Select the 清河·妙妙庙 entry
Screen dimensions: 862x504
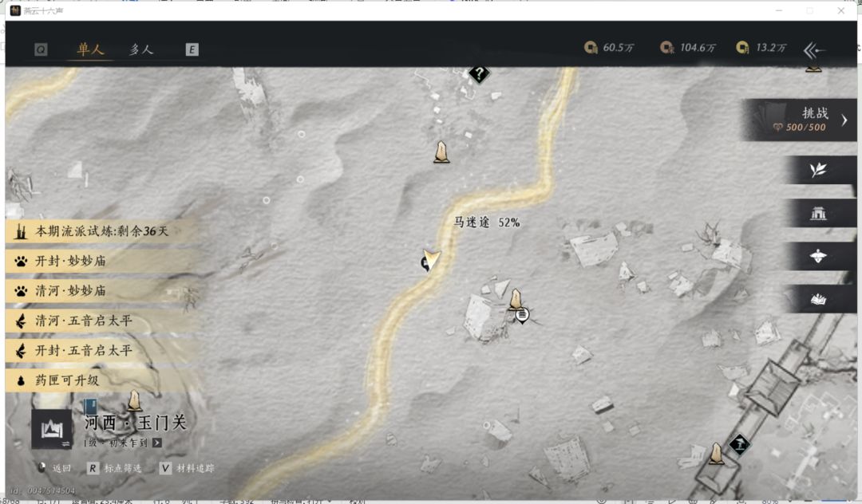102,290
